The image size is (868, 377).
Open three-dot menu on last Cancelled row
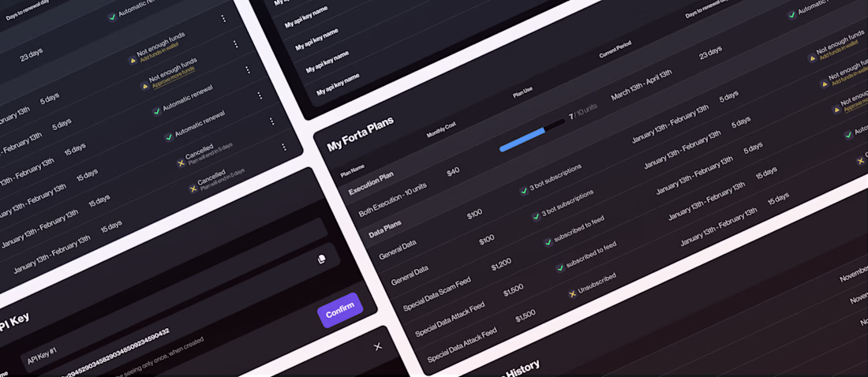pyautogui.click(x=284, y=147)
